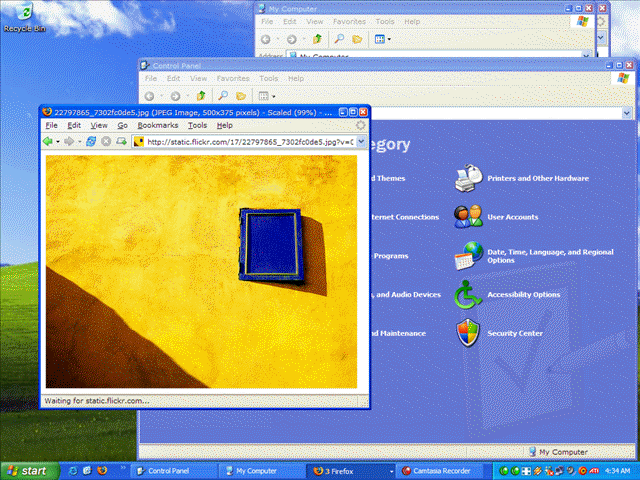Viewport: 640px width, 480px height.
Task: Open User Accounts category link
Action: [x=513, y=217]
